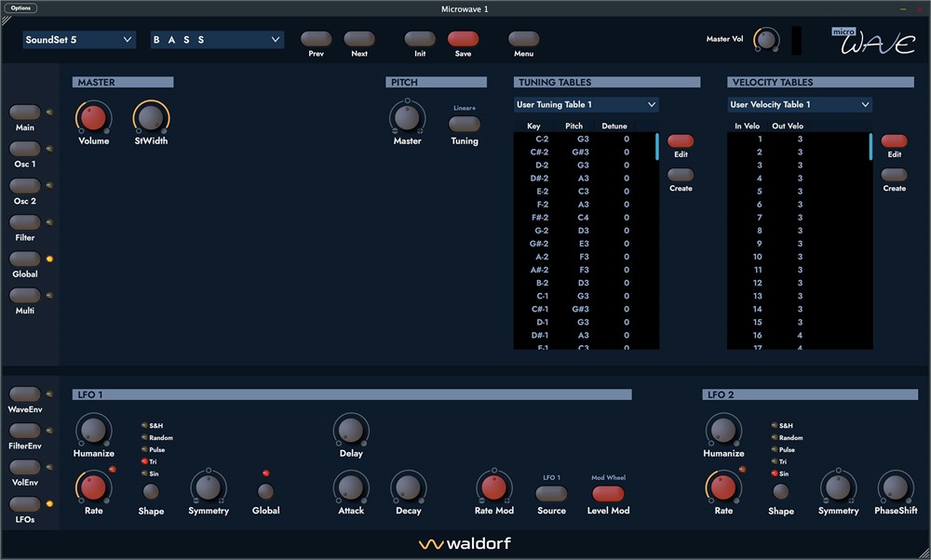
Task: Click the microWAVE logo in the header
Action: tap(871, 42)
